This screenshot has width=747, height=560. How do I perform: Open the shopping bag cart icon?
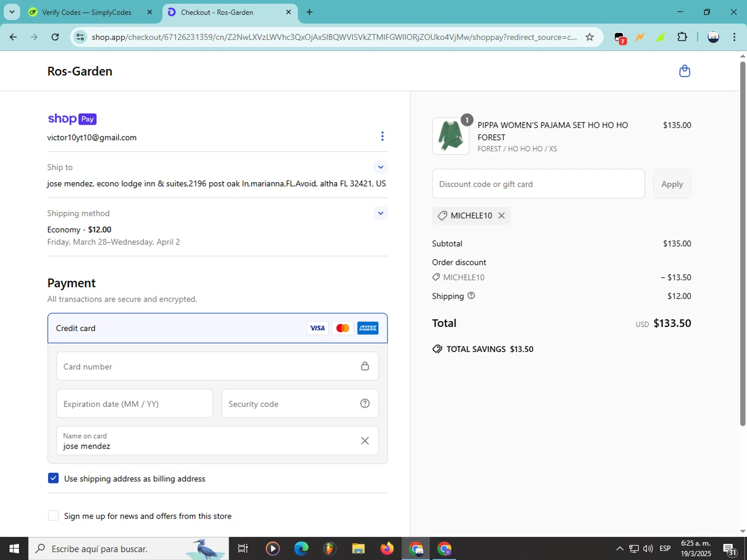click(x=685, y=71)
